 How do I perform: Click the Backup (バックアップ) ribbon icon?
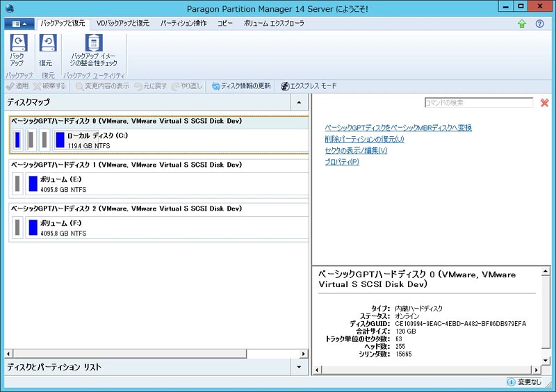pos(17,50)
